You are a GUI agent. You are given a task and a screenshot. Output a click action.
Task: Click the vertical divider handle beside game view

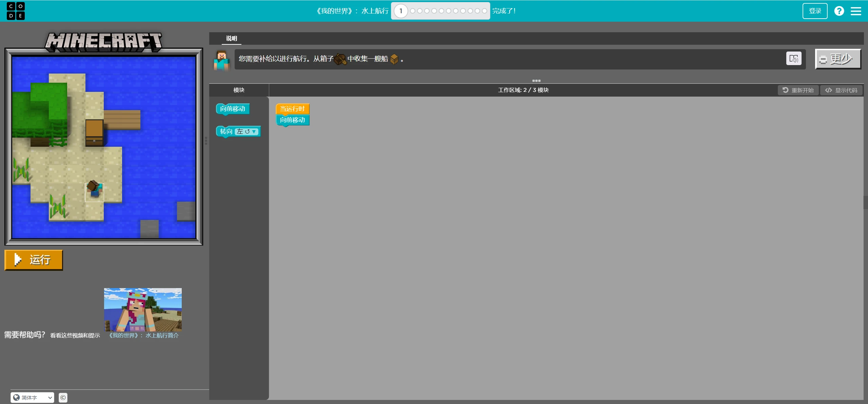pos(206,141)
